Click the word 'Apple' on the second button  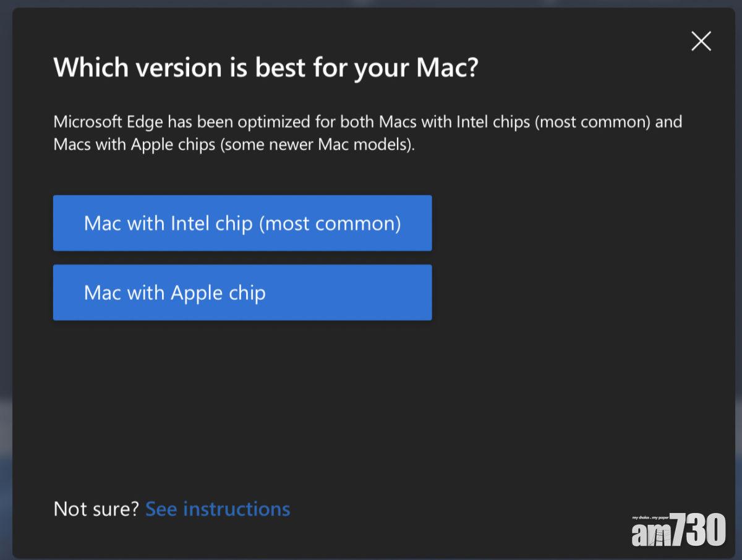tap(196, 292)
